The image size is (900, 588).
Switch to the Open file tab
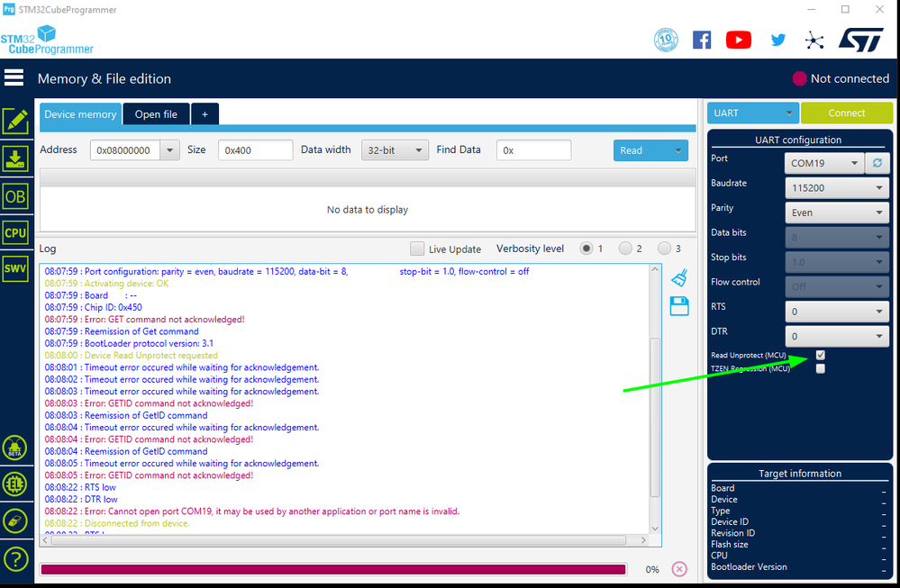156,114
